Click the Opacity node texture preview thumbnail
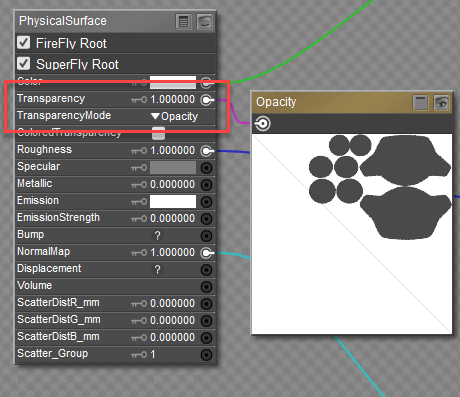 pos(352,234)
